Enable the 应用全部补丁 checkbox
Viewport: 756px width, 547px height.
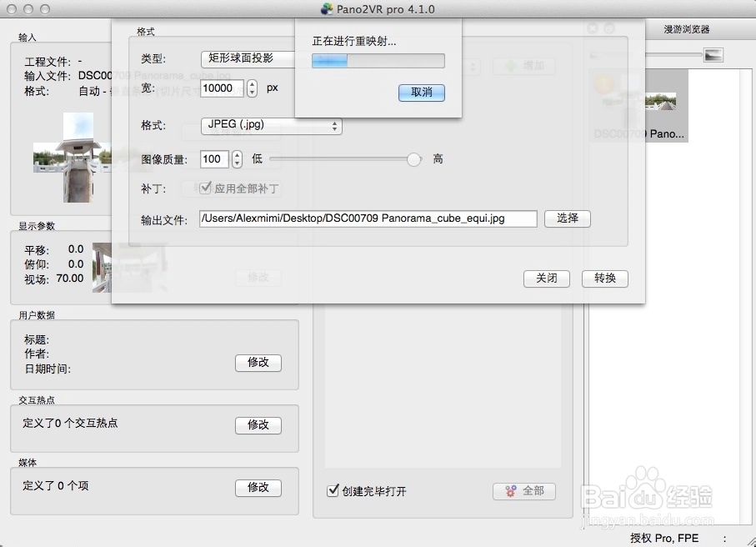(x=205, y=188)
